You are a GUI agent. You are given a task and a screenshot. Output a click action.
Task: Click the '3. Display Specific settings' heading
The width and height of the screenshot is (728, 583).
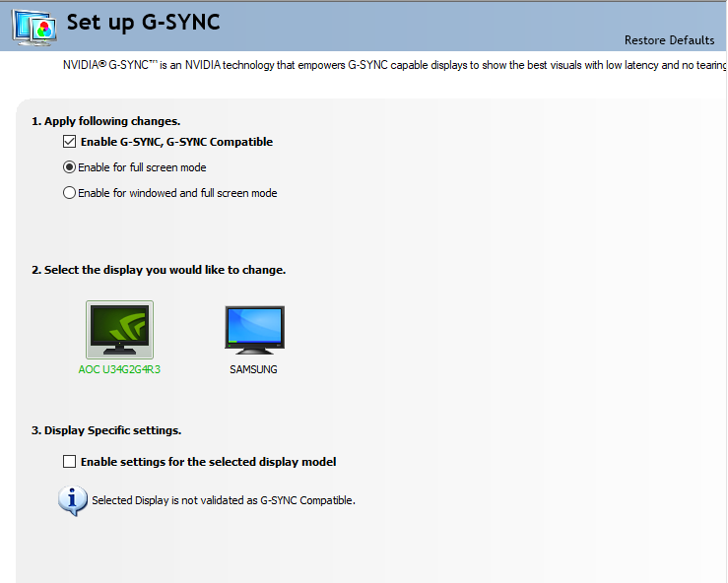(106, 430)
